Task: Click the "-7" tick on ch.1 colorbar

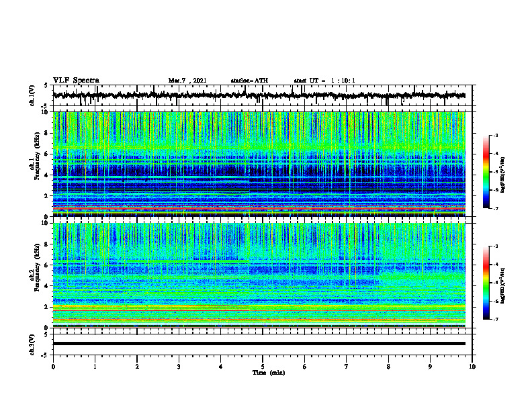Action: [495, 209]
